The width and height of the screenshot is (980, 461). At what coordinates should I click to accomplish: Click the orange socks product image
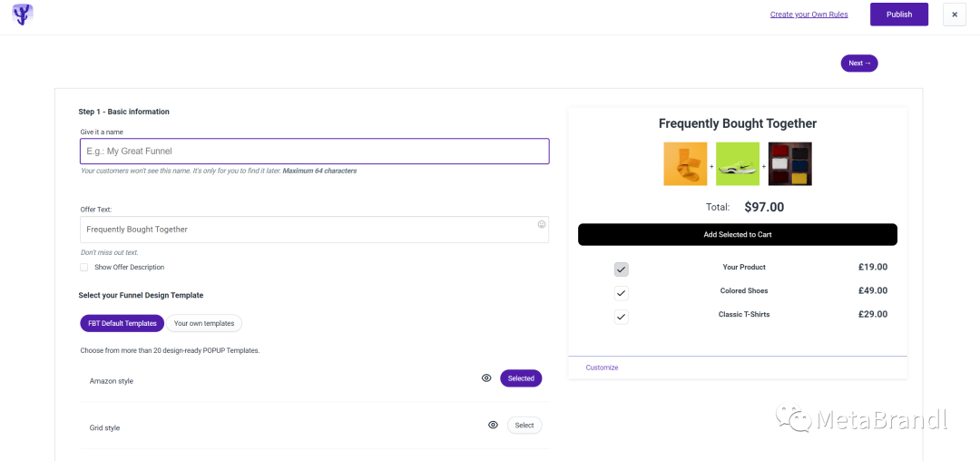[685, 164]
